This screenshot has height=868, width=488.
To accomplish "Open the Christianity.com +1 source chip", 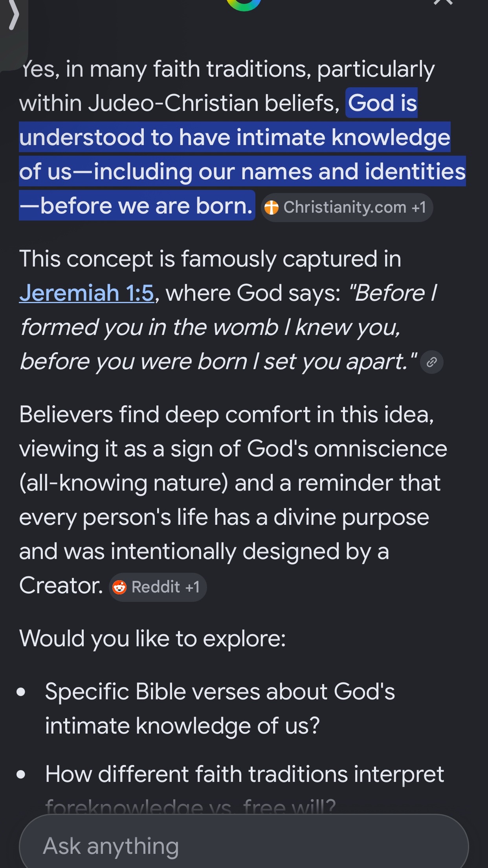I will [x=347, y=207].
